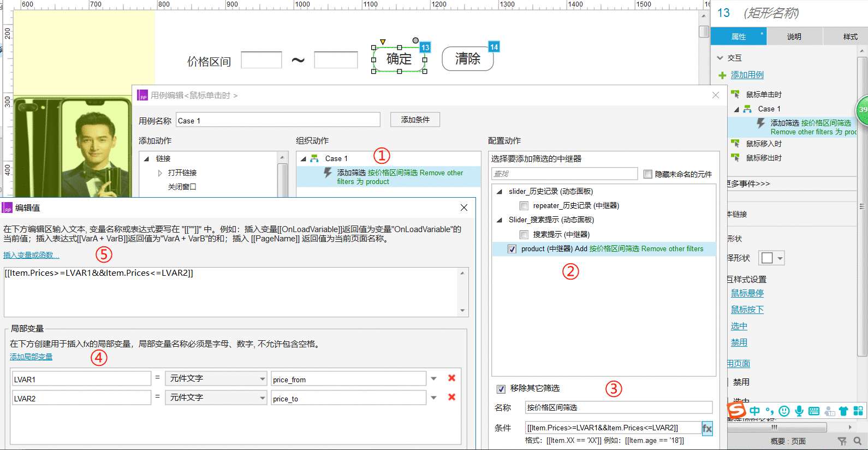The width and height of the screenshot is (868, 450).
Task: Collapse the slider_历史记录 (动态面板) node
Action: (499, 192)
